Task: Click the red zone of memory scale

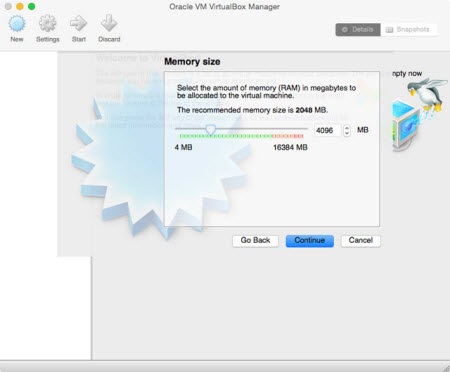Action: [x=288, y=136]
